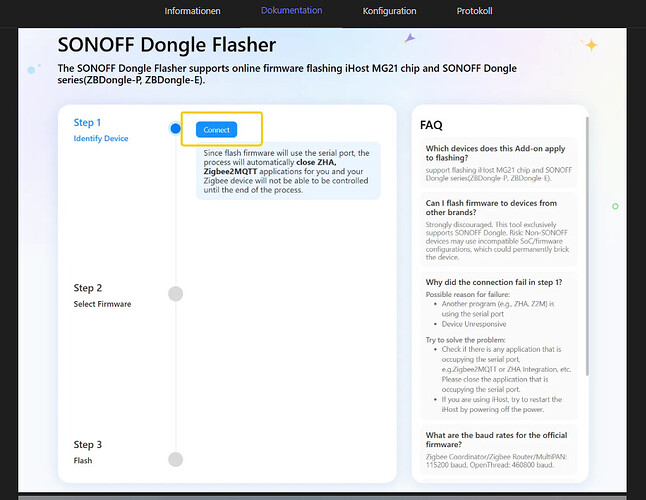Click the Select Firmware label
This screenshot has width=646, height=500.
102,304
